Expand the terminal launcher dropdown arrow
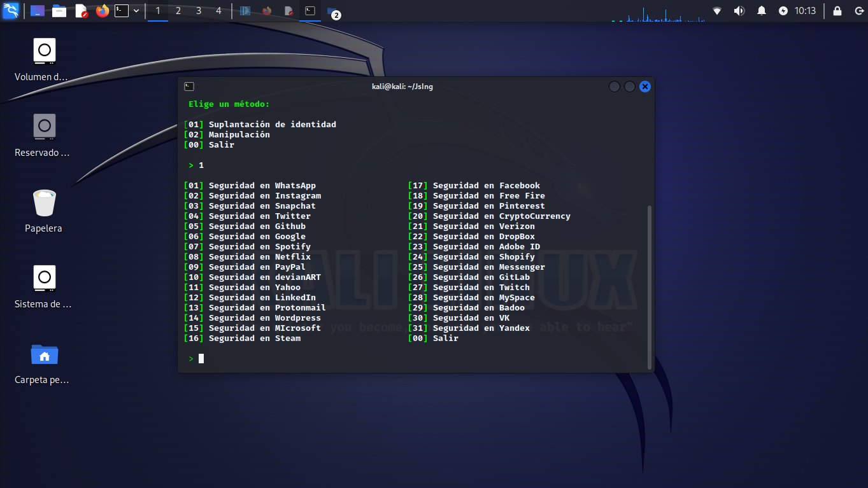Viewport: 868px width, 488px height. tap(136, 11)
